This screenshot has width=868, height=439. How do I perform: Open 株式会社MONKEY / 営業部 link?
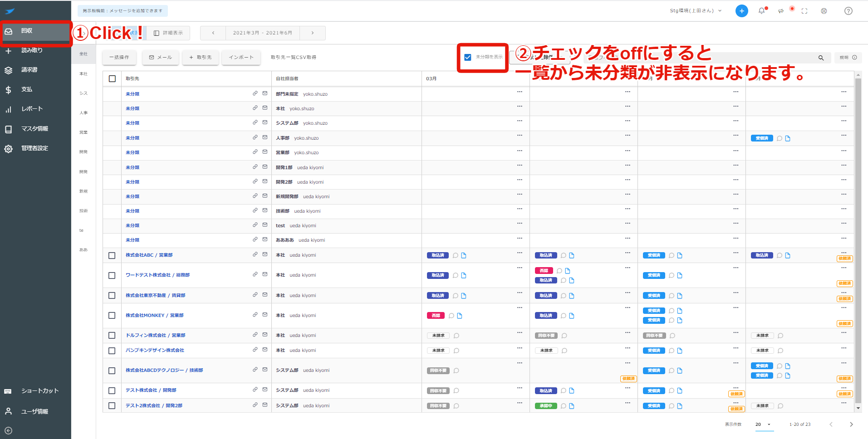154,316
